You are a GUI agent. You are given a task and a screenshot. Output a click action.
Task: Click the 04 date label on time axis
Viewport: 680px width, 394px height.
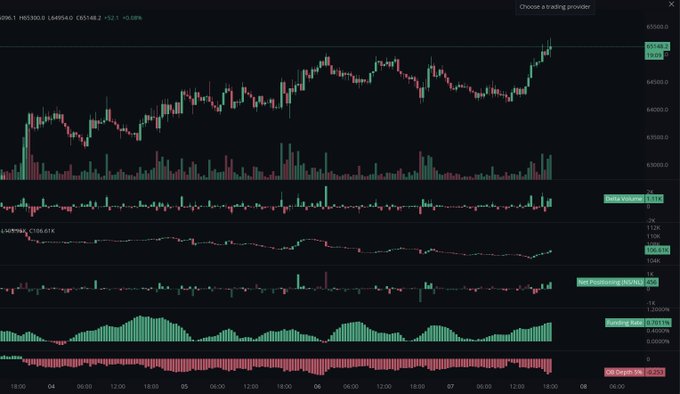(51, 386)
